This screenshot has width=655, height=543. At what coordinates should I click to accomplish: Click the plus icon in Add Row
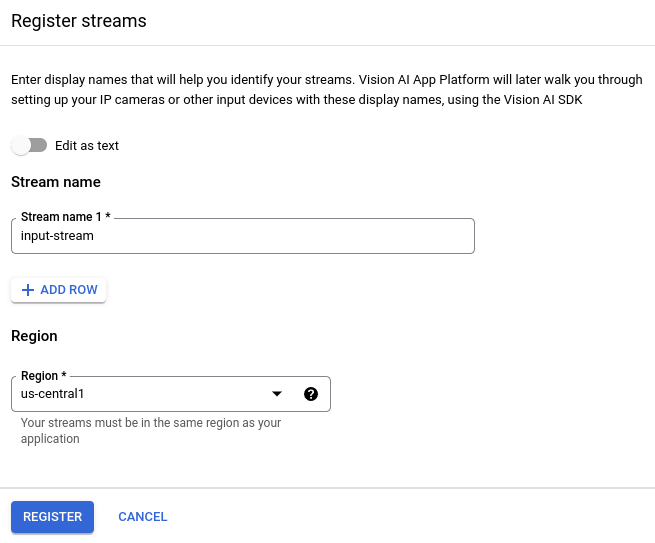click(28, 290)
